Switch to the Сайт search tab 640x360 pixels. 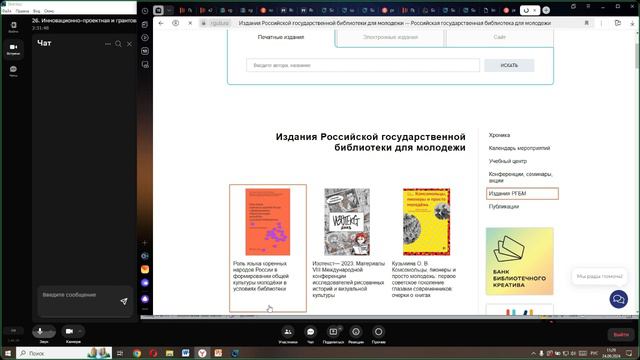click(500, 37)
